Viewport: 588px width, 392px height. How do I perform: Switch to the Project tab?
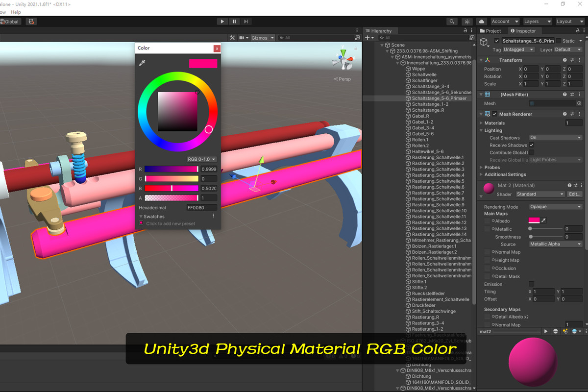[x=490, y=31]
